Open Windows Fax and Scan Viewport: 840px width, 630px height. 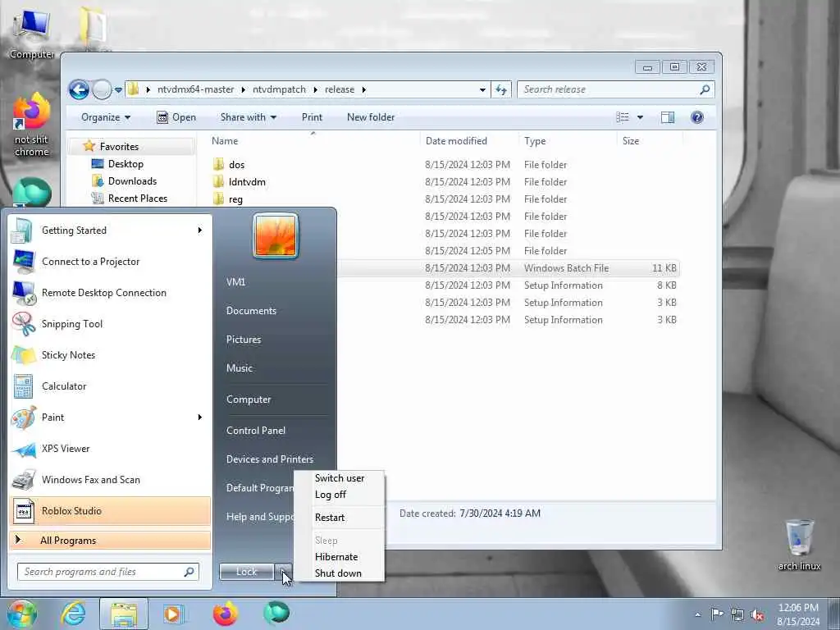point(110,479)
